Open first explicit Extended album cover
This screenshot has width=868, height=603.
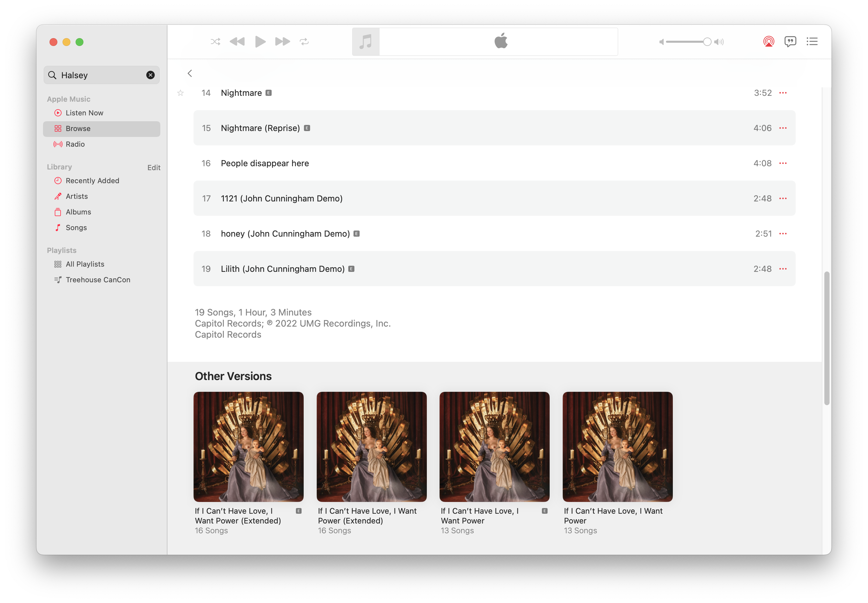249,447
